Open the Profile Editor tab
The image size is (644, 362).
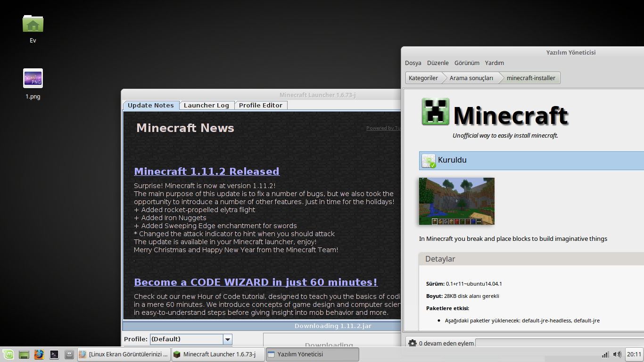(x=261, y=105)
